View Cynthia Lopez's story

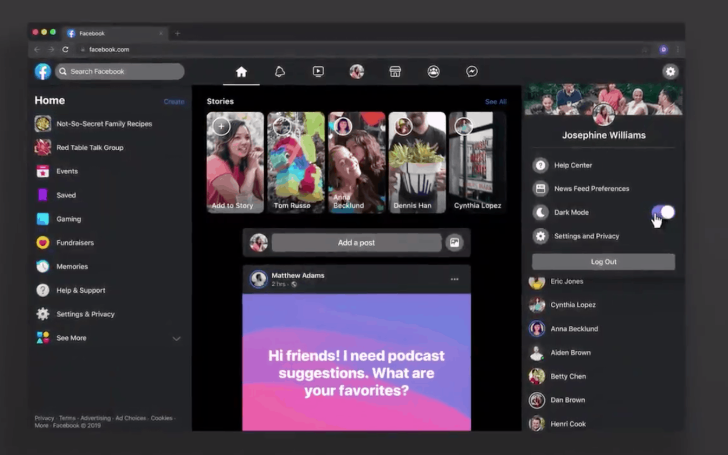[477, 162]
